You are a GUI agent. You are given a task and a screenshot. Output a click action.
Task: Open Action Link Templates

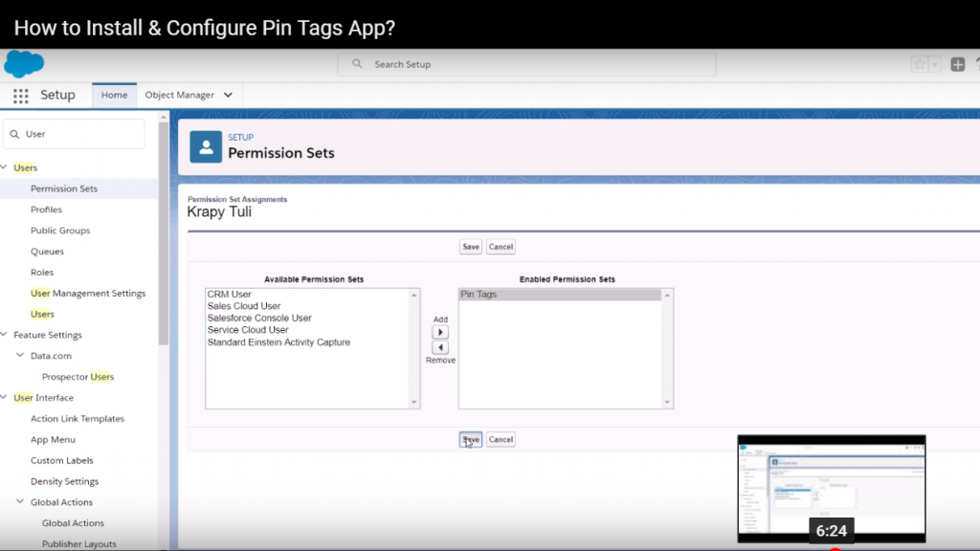coord(78,419)
